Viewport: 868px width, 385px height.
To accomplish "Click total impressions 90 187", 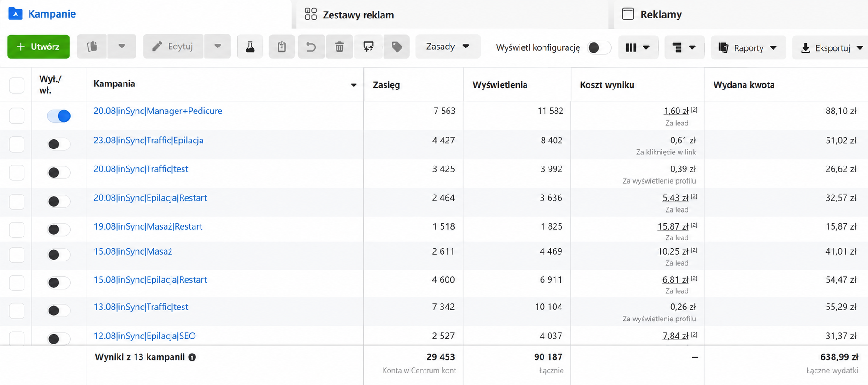I will [548, 357].
